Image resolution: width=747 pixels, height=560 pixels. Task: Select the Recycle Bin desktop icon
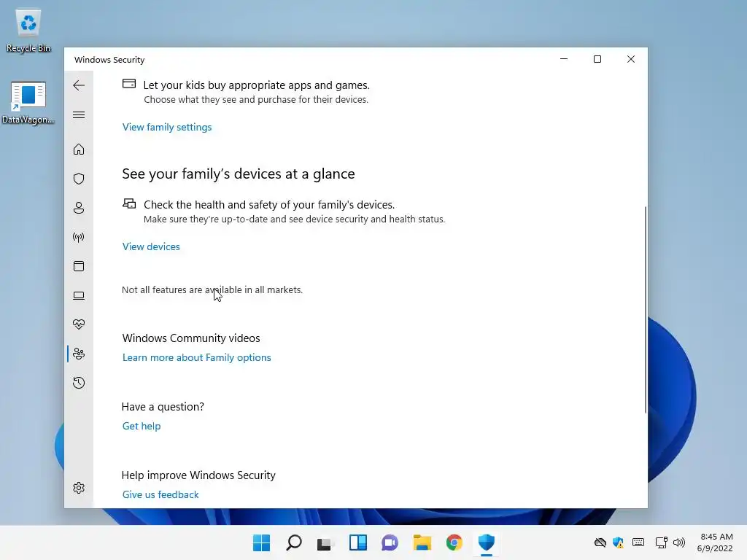(28, 31)
